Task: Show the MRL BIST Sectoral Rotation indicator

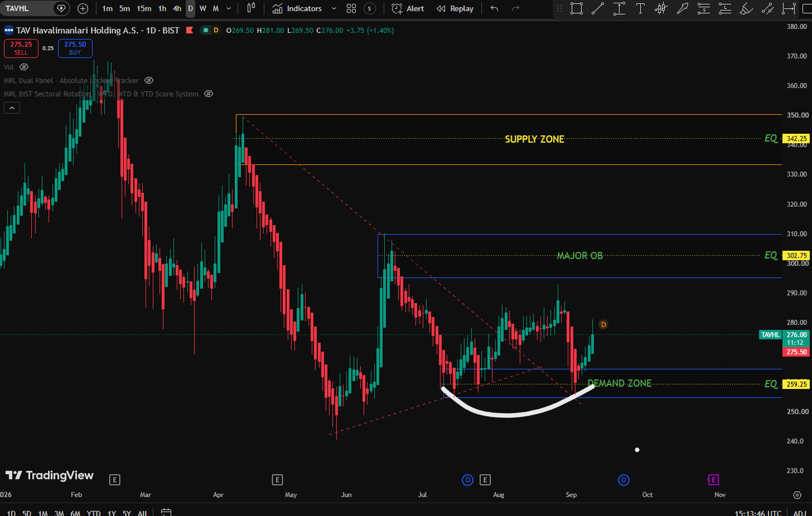Action: pyautogui.click(x=208, y=93)
